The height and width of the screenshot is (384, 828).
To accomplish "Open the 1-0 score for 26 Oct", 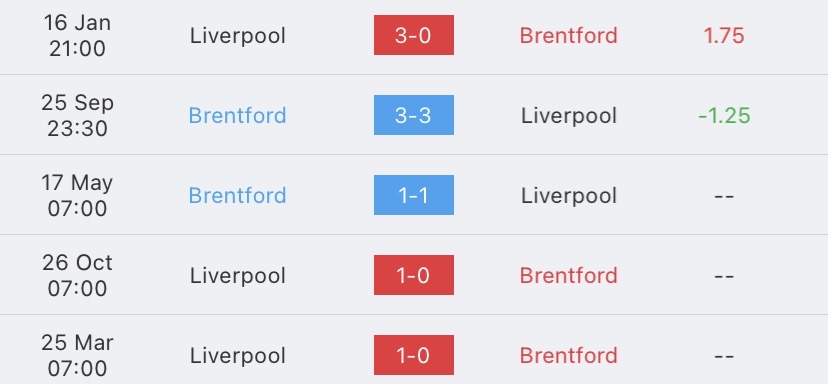I will [x=413, y=275].
